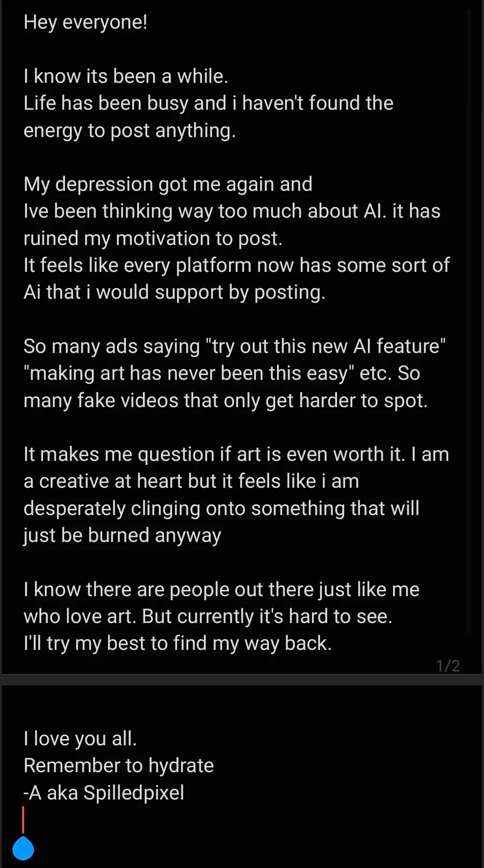Image resolution: width=484 pixels, height=868 pixels.
Task: Tap the quoted text "try out this new AI feature"
Action: click(x=325, y=347)
